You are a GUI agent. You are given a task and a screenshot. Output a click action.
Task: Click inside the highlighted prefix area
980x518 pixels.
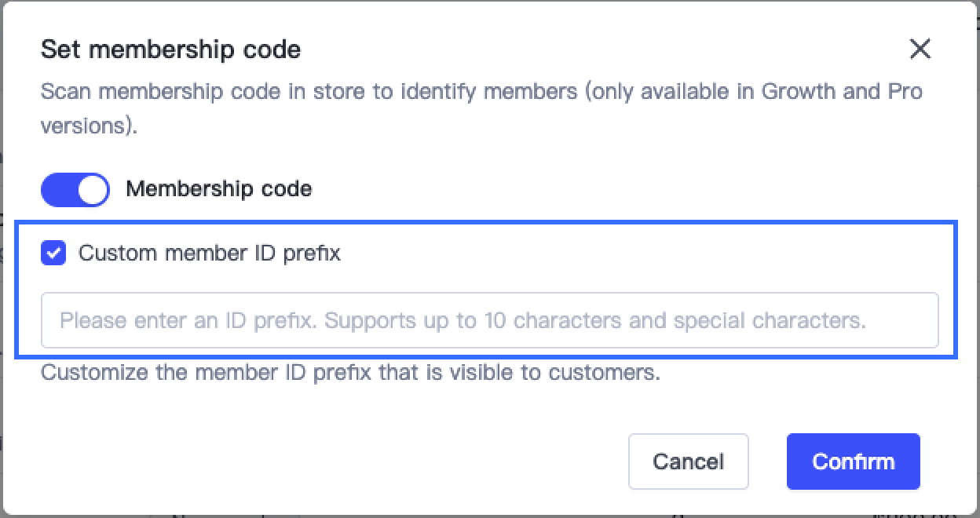490,320
